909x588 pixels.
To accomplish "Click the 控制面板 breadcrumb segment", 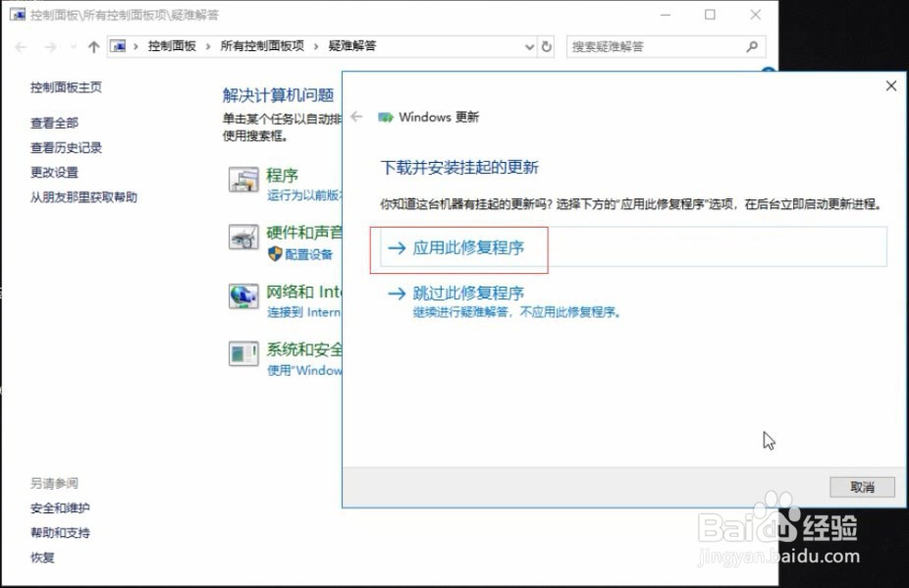I will (172, 46).
